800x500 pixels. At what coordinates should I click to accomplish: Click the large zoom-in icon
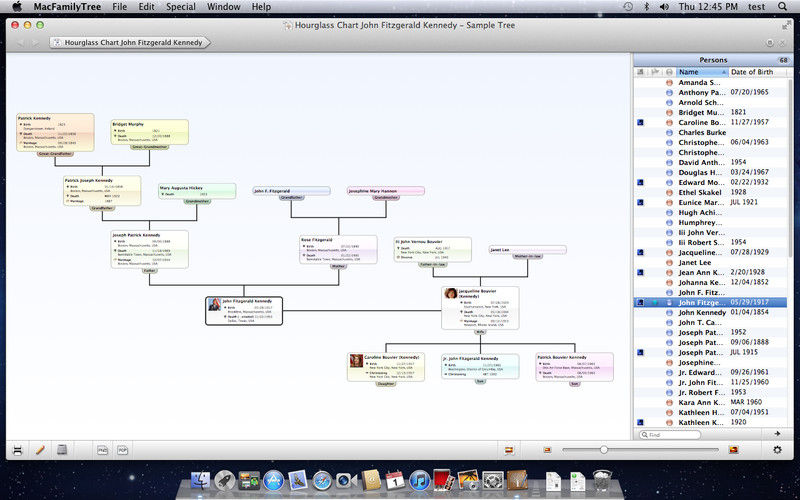(734, 450)
